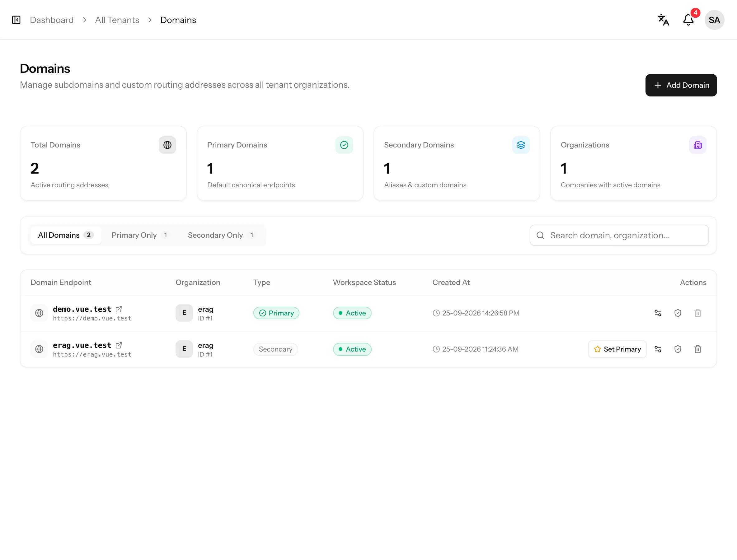This screenshot has width=737, height=560.
Task: Click the Domain Endpoint column header
Action: tap(61, 282)
